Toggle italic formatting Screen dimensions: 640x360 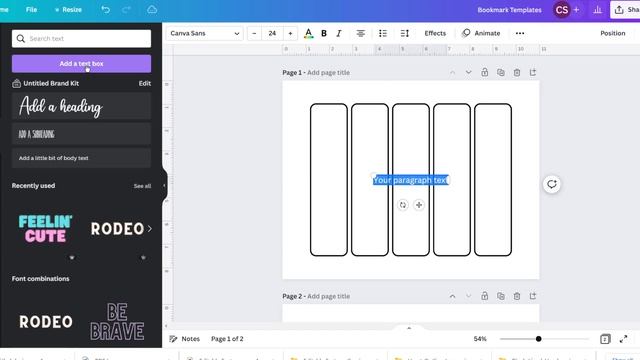[x=339, y=33]
